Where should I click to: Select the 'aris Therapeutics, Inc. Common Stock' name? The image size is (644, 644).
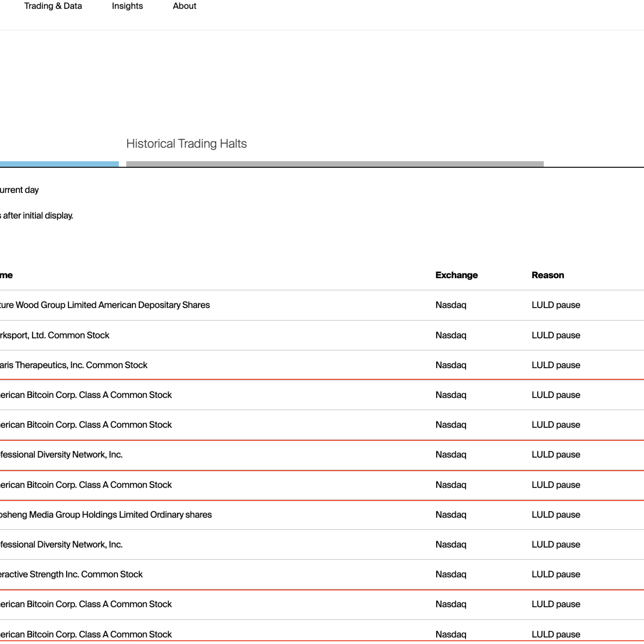pyautogui.click(x=74, y=365)
